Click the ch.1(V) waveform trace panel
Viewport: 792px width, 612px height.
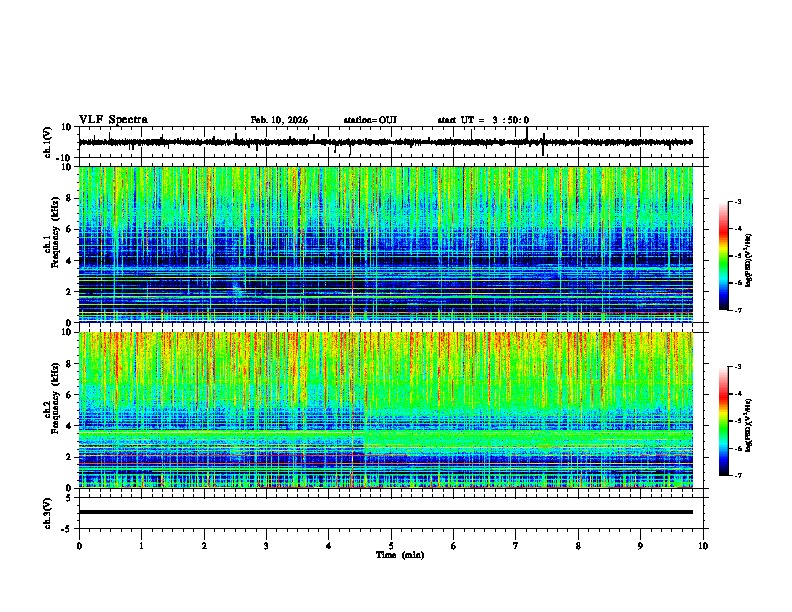(x=393, y=142)
